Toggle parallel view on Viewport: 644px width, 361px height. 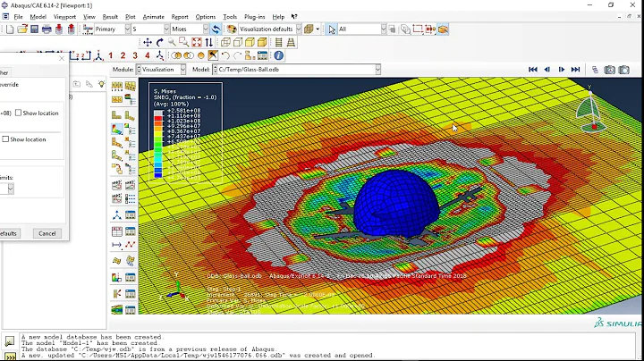pyautogui.click(x=278, y=42)
